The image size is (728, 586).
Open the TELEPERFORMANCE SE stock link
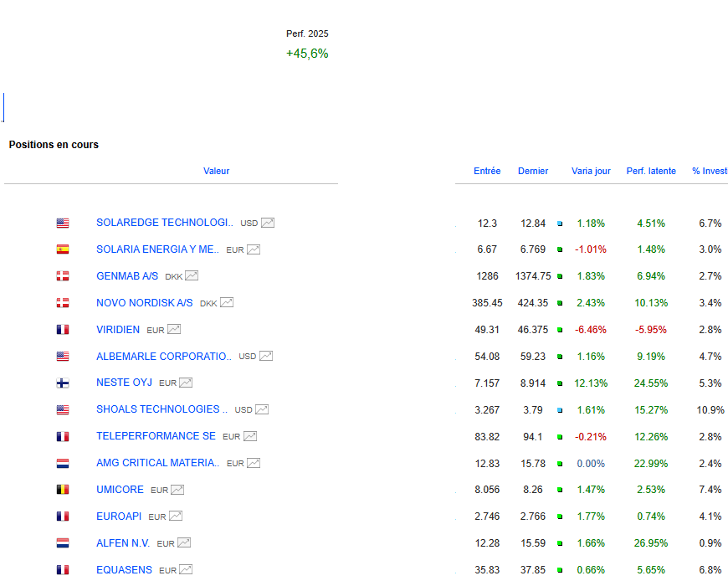point(156,436)
